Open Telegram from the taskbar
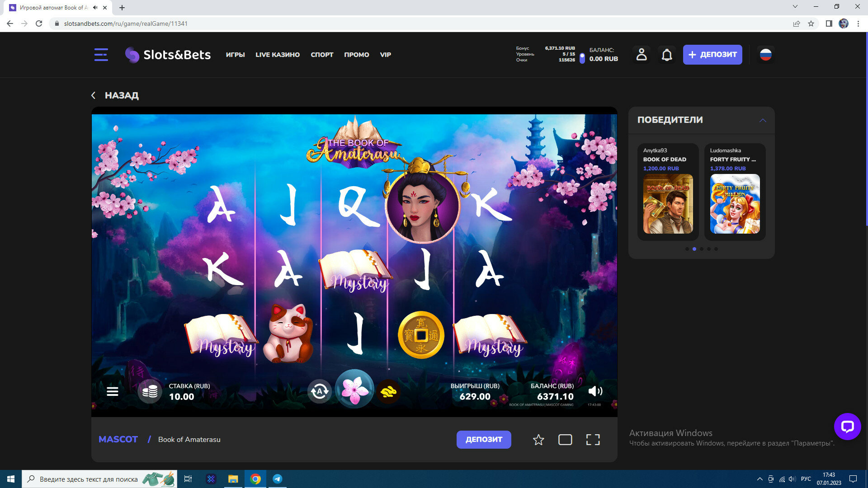Image resolution: width=868 pixels, height=488 pixels. [x=278, y=479]
